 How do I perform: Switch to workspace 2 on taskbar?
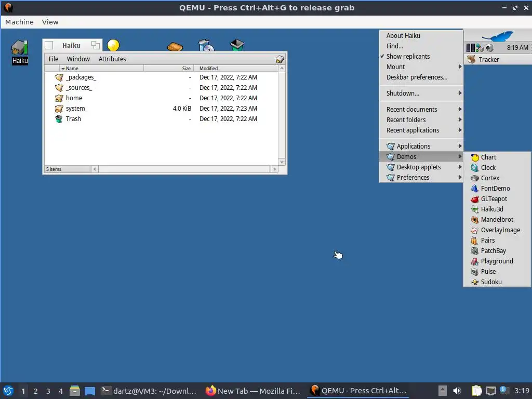(x=36, y=391)
